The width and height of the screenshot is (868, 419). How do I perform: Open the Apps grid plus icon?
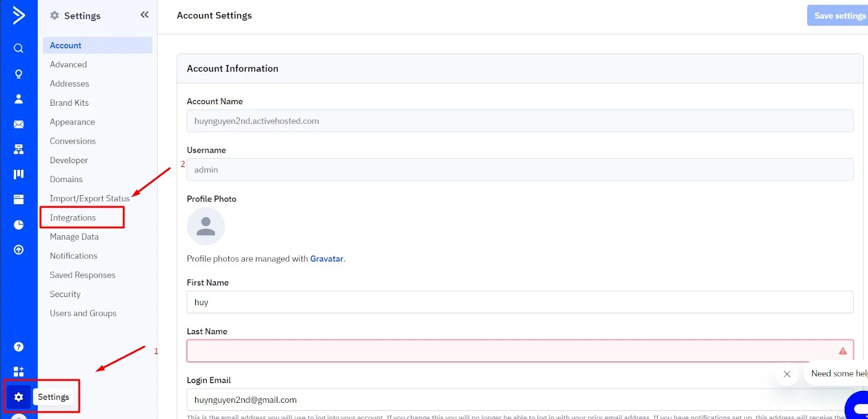pos(18,371)
